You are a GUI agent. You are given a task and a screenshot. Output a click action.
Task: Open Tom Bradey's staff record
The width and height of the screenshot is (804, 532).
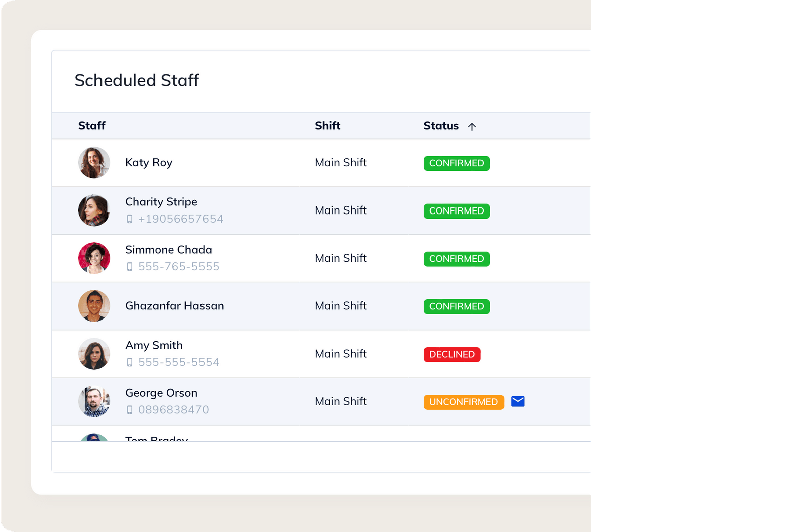pos(156,439)
